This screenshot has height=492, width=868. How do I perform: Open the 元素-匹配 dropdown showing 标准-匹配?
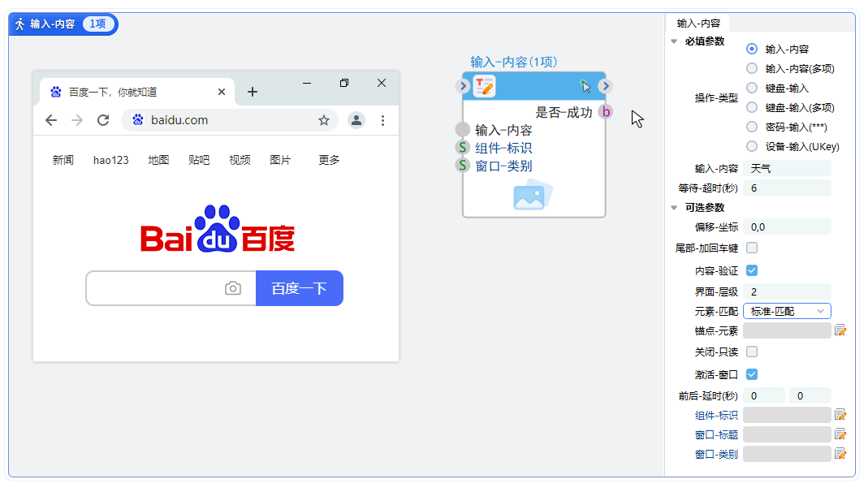point(787,311)
